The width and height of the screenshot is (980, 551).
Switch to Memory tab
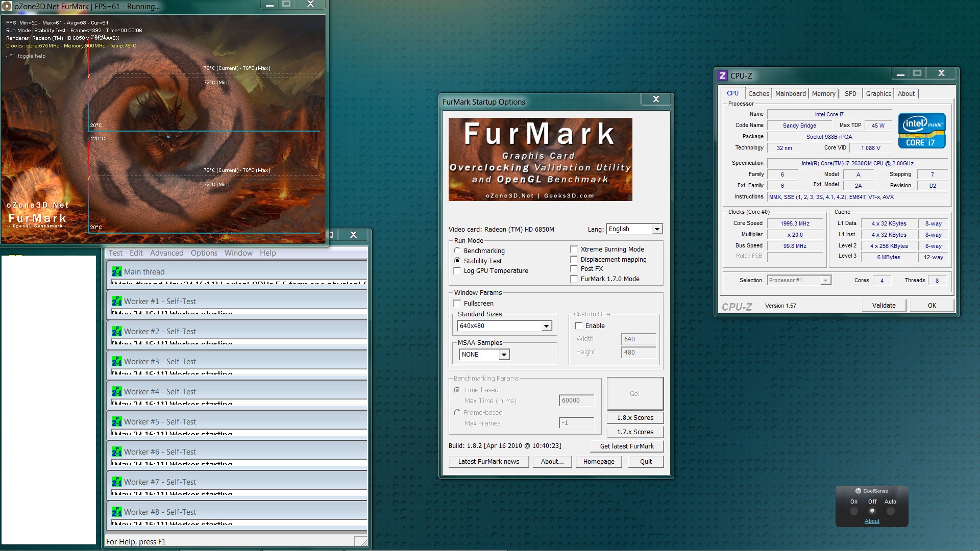coord(824,94)
